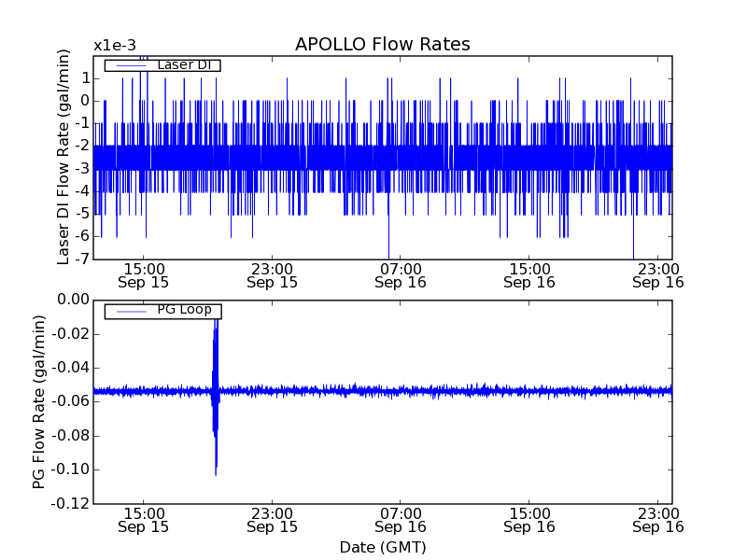Click the large PG Loop flow spike
Viewport: 747px width, 560px height.
click(216, 396)
